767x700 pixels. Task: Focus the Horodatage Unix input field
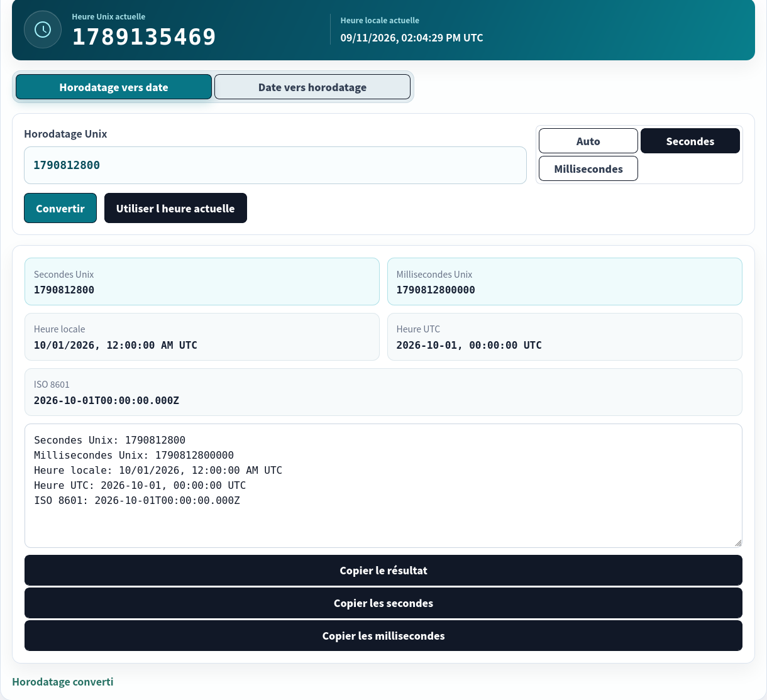click(x=275, y=165)
